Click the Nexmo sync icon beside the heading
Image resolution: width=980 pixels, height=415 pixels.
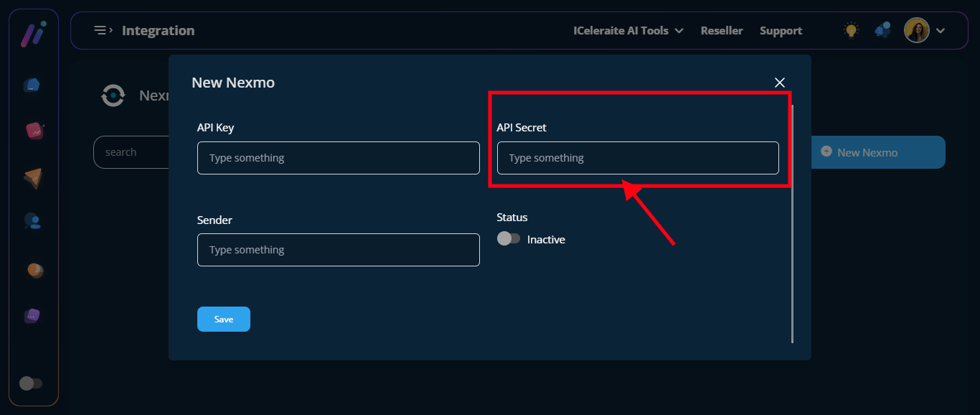(x=113, y=95)
